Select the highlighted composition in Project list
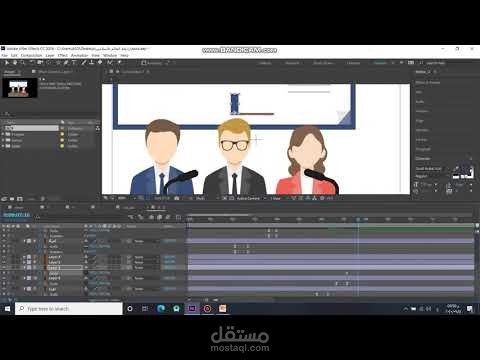Viewport: 480px width, 360px height. [x=31, y=128]
